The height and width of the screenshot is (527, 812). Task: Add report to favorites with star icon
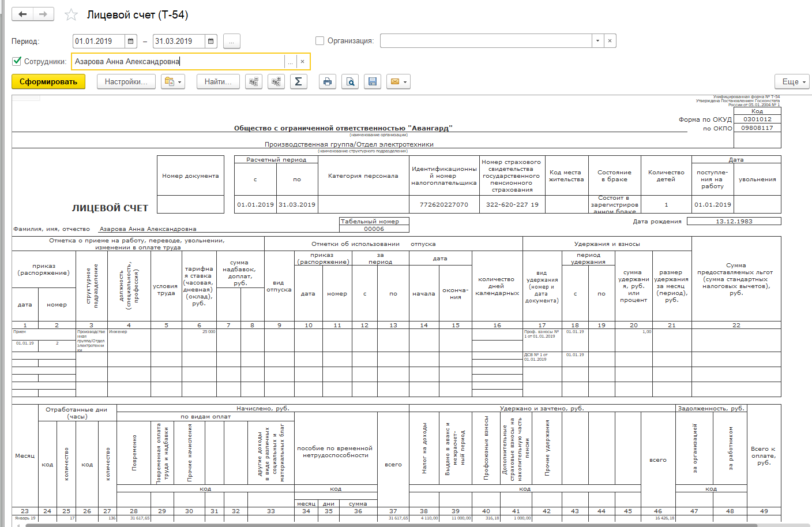(71, 15)
